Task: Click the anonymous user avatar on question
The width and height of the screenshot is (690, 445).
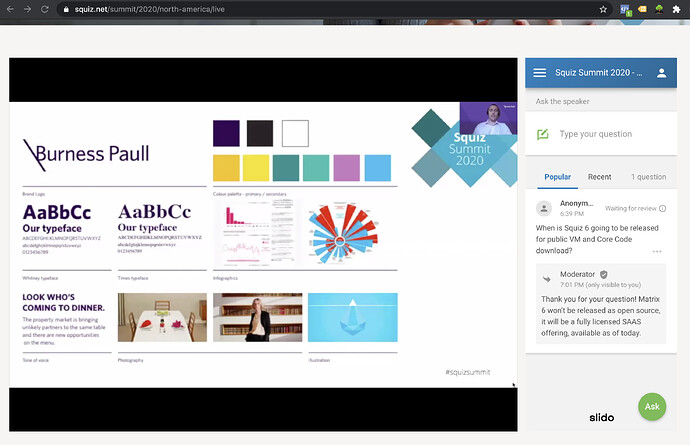Action: click(x=544, y=208)
